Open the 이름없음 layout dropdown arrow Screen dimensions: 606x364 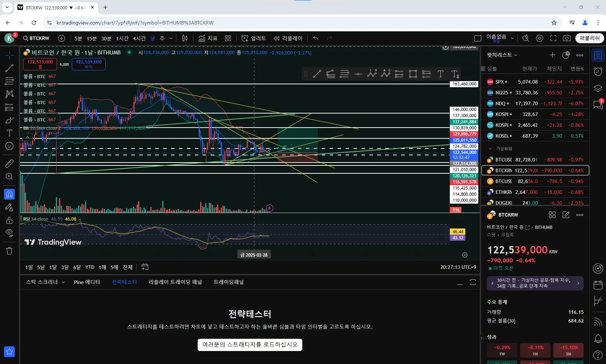(512, 38)
